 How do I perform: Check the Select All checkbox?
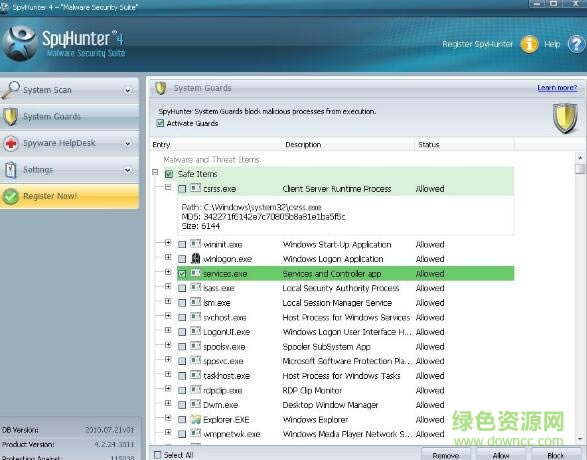[158, 455]
